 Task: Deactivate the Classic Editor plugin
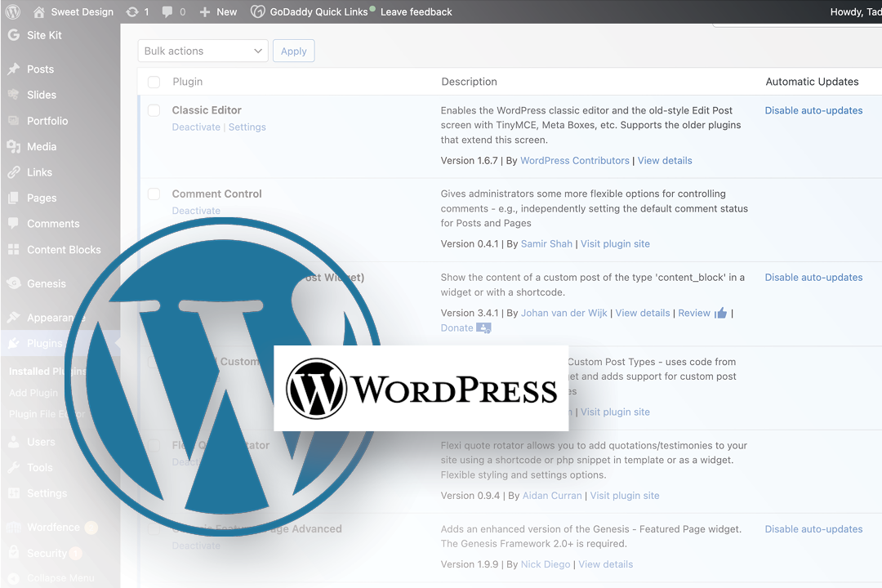[x=196, y=127]
